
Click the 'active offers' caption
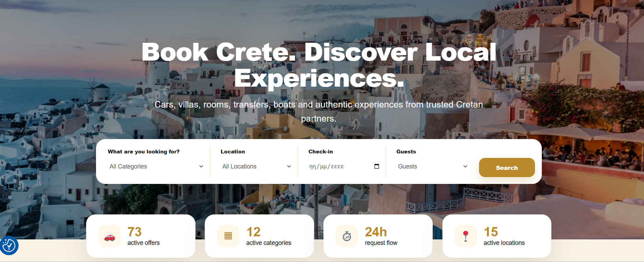pyautogui.click(x=144, y=243)
